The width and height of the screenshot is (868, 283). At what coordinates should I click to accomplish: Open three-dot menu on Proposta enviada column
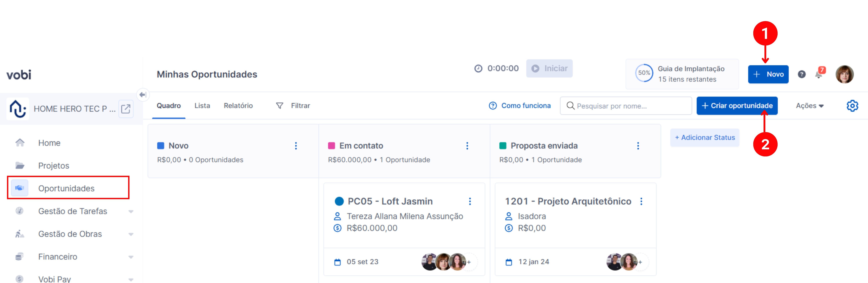point(638,146)
